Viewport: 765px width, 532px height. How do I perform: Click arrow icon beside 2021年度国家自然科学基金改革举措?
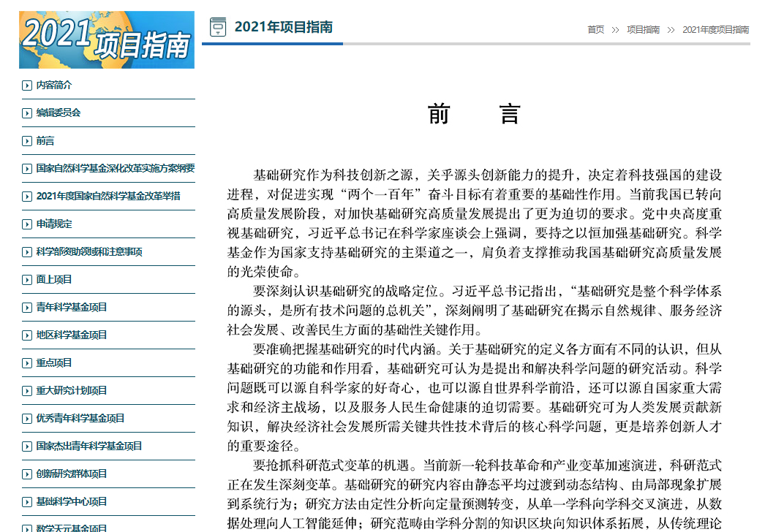click(27, 197)
